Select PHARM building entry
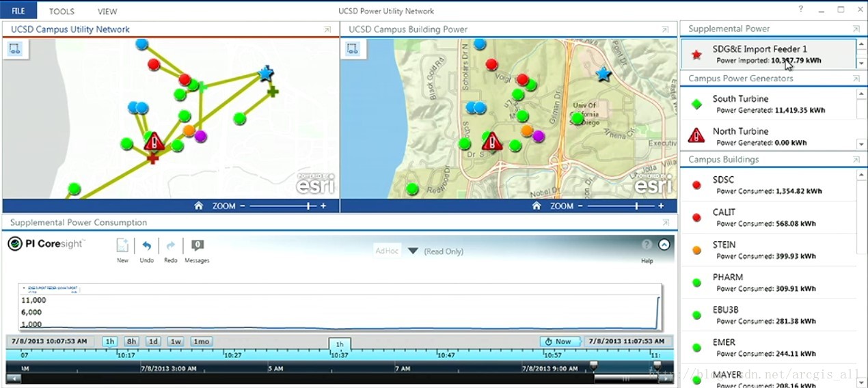 (x=768, y=282)
